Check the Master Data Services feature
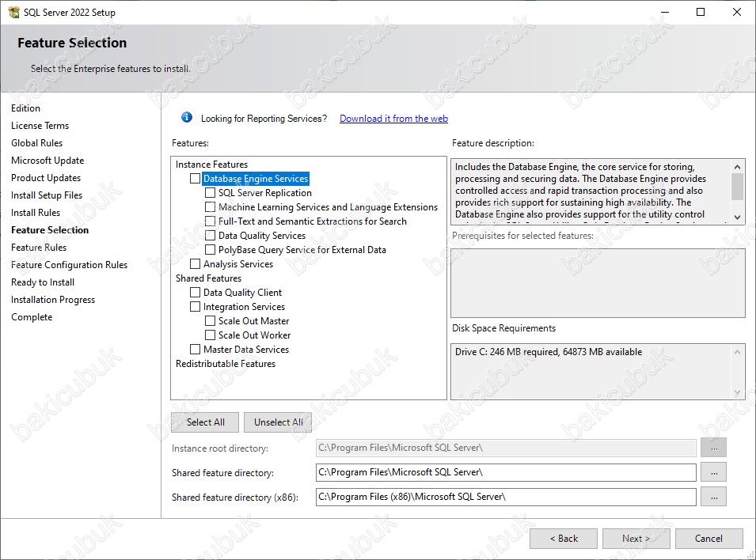The image size is (756, 560). coord(196,349)
